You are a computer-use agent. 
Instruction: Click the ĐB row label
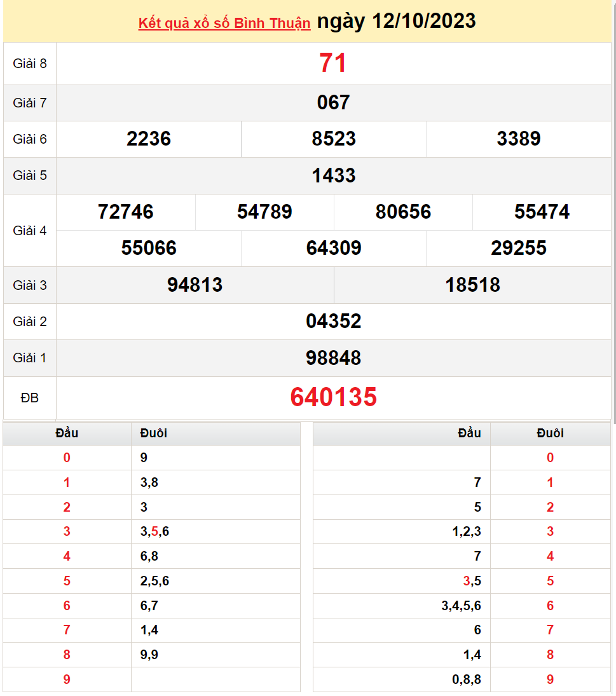pos(30,398)
